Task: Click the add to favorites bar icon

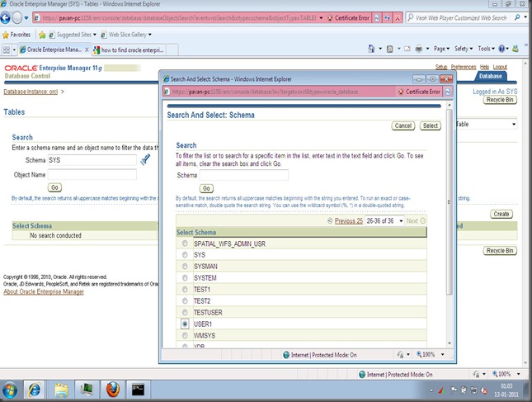Action: point(42,35)
